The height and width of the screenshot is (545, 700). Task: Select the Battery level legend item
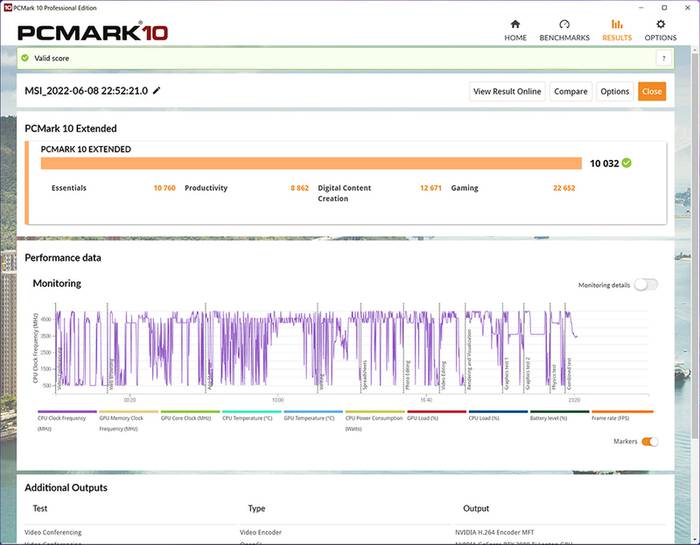click(x=559, y=416)
